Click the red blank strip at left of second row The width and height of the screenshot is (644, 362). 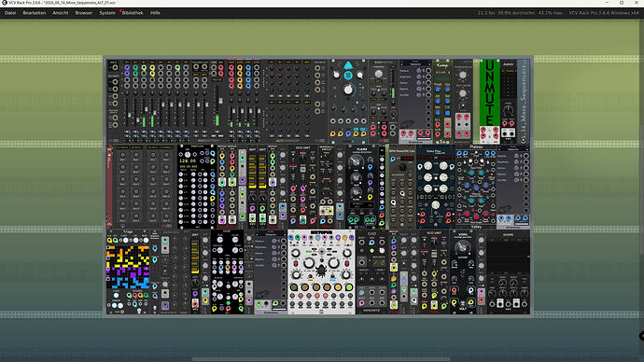click(x=109, y=187)
